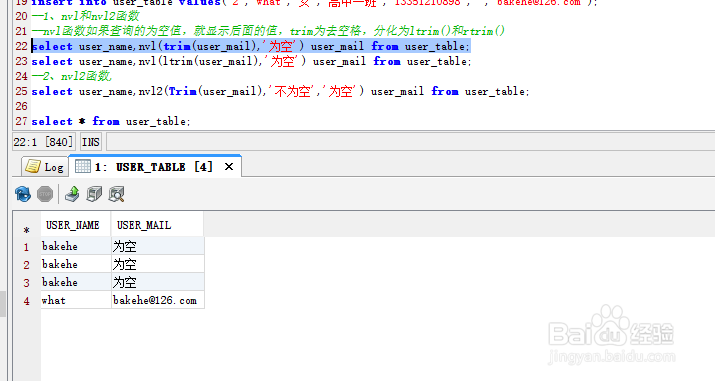Click the copy result grid icon
Screen dimensions: 715x381
[94, 194]
